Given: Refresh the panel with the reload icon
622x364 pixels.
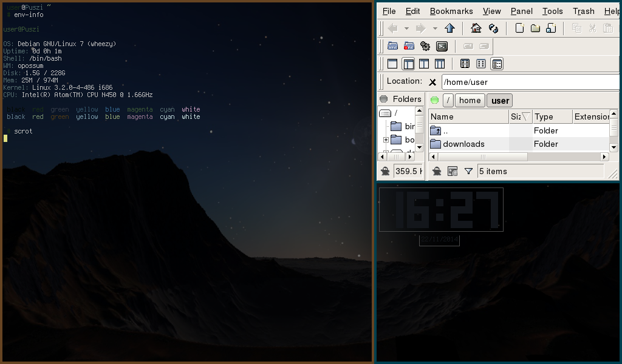Looking at the screenshot, I should tap(493, 29).
